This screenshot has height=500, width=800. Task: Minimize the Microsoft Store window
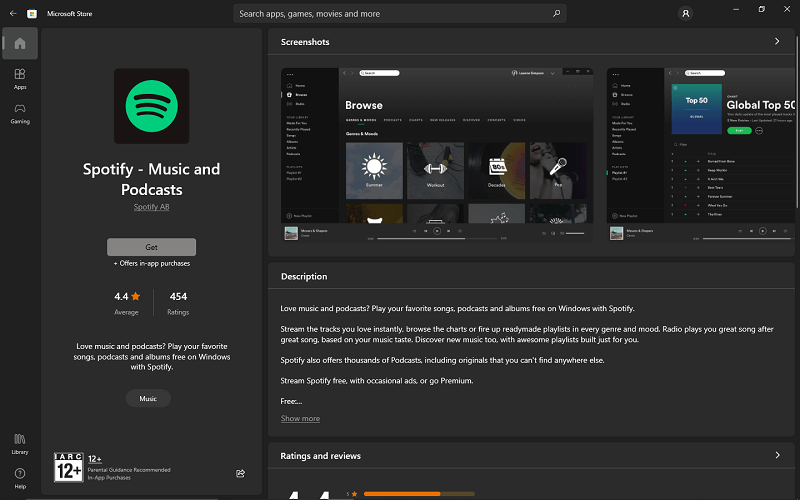pyautogui.click(x=736, y=9)
